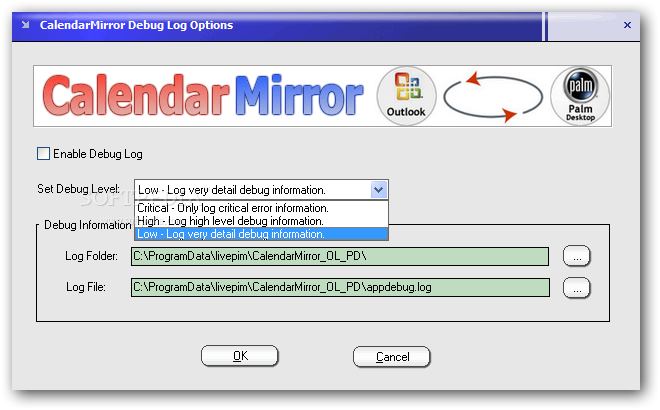Select Critical - Only log critical error information

261,208
